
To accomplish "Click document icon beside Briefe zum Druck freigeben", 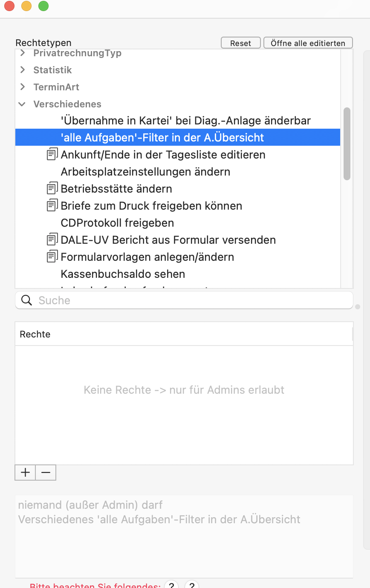I will click(52, 205).
